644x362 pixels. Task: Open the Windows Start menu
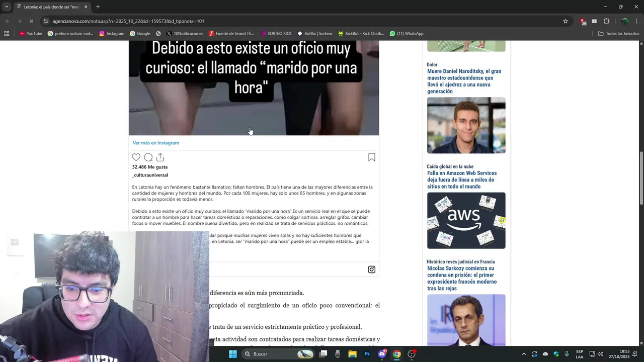coord(233,354)
